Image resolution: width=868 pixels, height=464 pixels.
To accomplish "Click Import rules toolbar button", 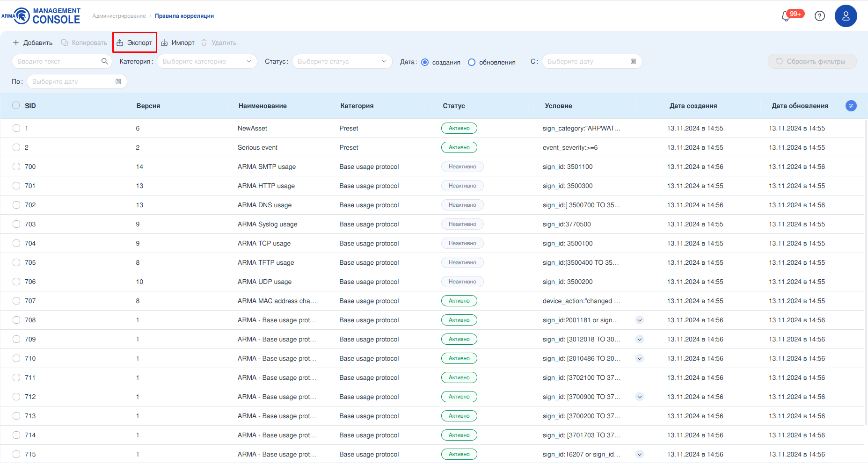I will click(178, 43).
